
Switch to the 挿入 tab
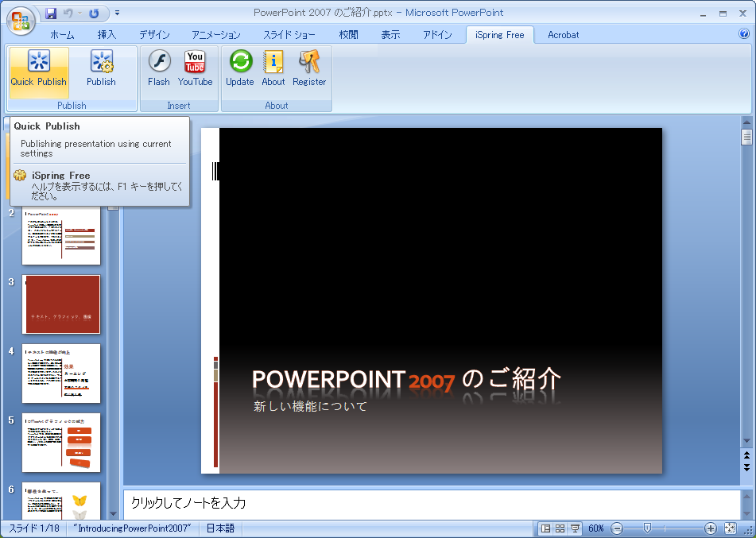coord(107,35)
